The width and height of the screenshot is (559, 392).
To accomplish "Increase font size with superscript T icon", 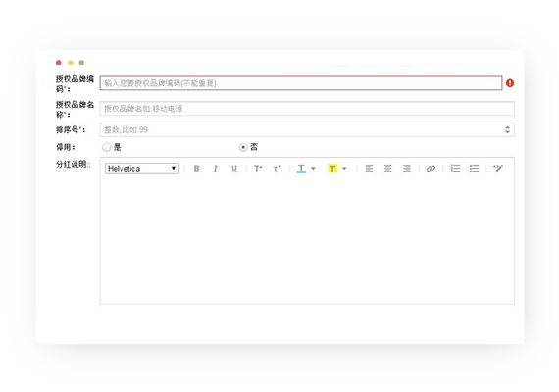I will 258,169.
